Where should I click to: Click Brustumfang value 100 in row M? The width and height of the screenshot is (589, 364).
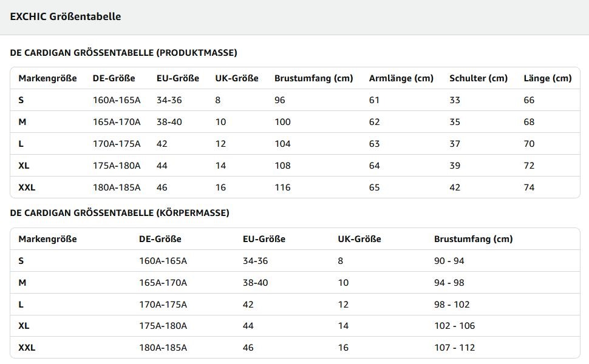tap(282, 122)
